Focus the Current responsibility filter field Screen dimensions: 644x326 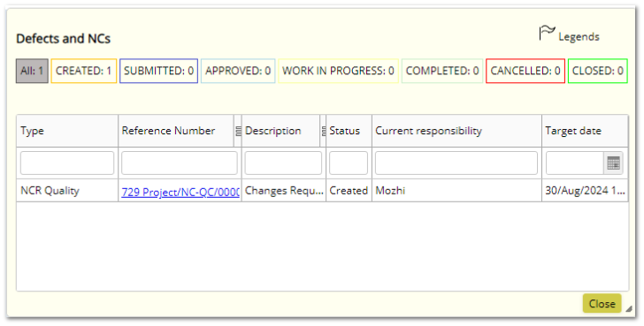(456, 163)
